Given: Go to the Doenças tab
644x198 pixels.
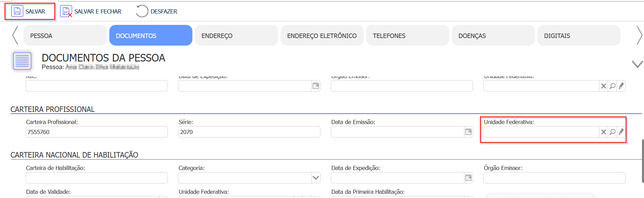Looking at the screenshot, I should [x=493, y=36].
